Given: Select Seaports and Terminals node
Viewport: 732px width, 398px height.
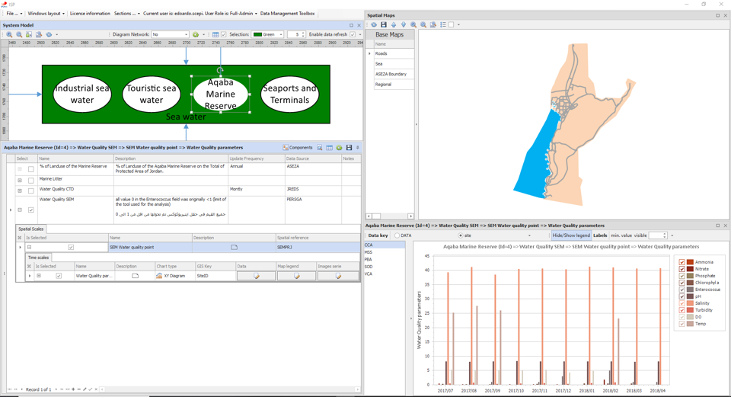Looking at the screenshot, I should pyautogui.click(x=289, y=94).
